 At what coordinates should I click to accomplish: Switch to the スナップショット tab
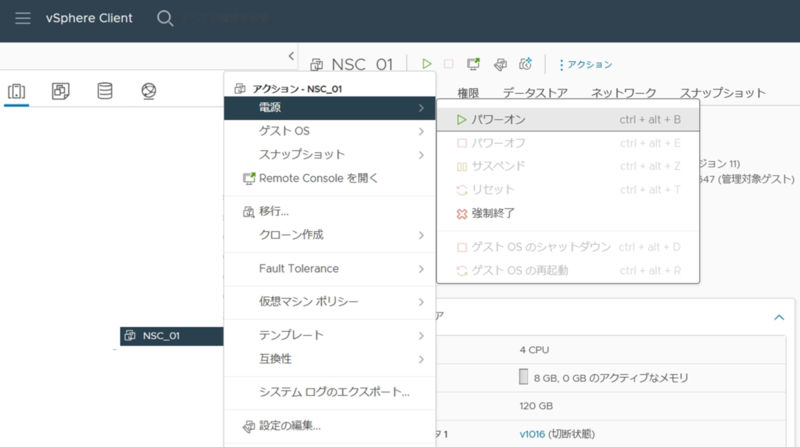point(722,93)
